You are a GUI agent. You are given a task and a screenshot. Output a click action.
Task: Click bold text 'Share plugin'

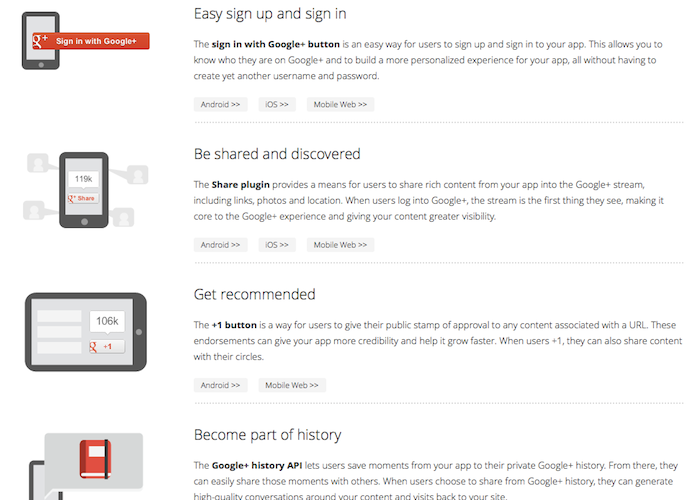tap(241, 185)
